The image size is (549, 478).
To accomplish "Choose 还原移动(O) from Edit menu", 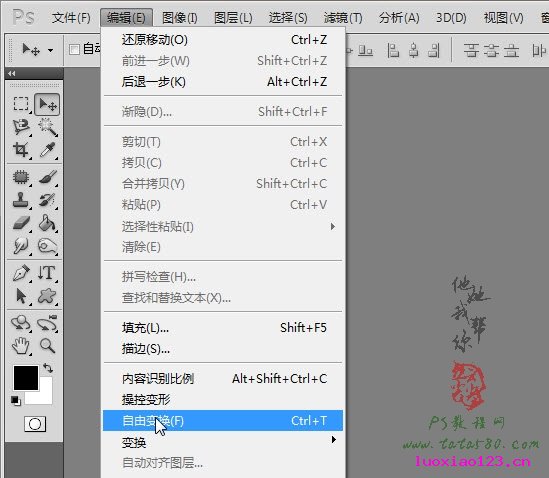I will click(223, 40).
